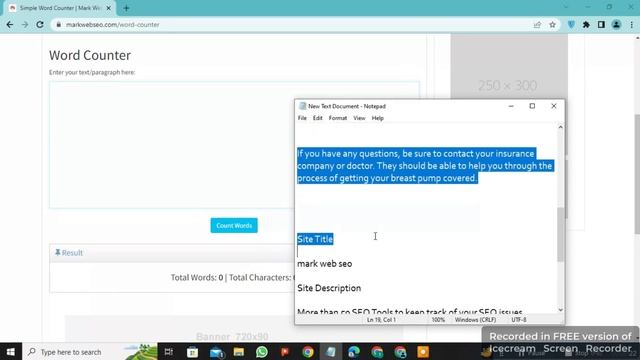Click 'UTF-8' in Notepad status bar

[519, 320]
